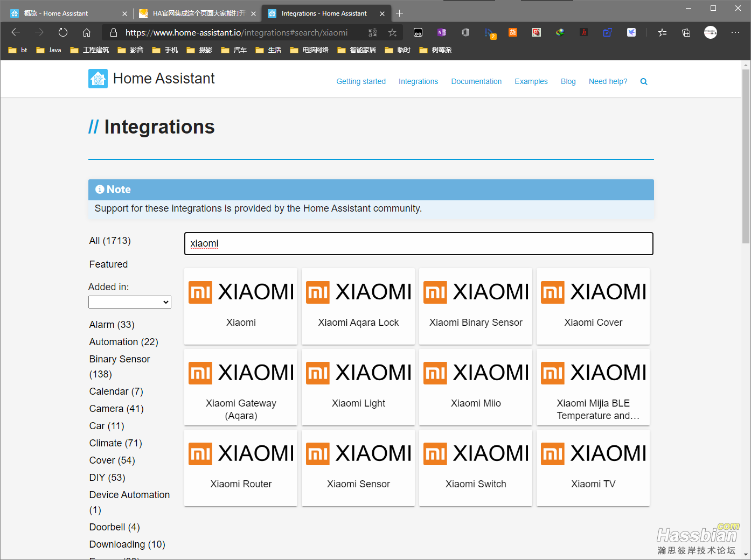Open the Xiaomi Aqara Lock integration card
Image resolution: width=751 pixels, height=560 pixels.
click(x=358, y=306)
